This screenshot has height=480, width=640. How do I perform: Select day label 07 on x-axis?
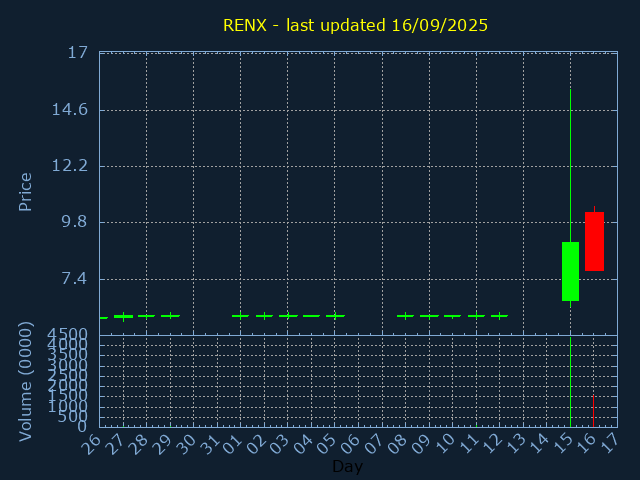click(373, 444)
